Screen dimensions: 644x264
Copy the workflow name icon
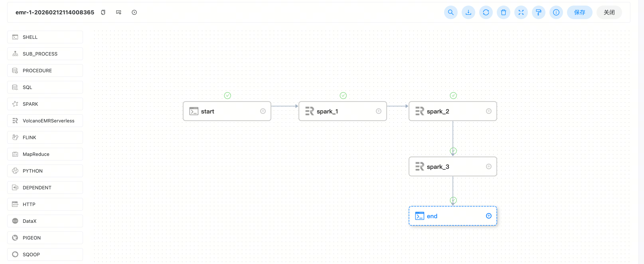coord(103,12)
